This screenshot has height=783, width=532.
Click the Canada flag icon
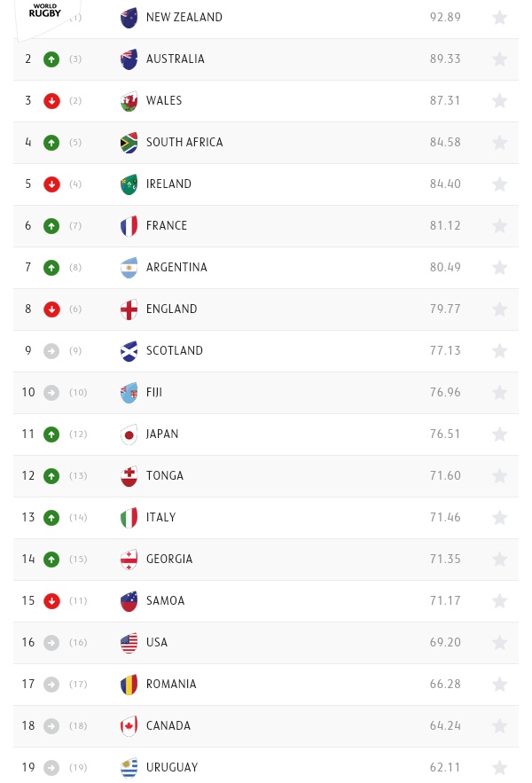(x=129, y=726)
